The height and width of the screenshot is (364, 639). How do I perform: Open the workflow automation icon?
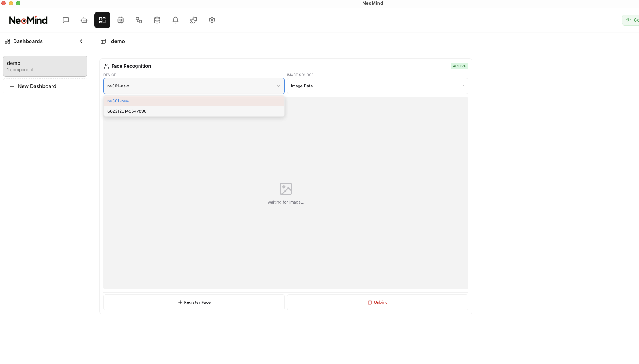(139, 20)
